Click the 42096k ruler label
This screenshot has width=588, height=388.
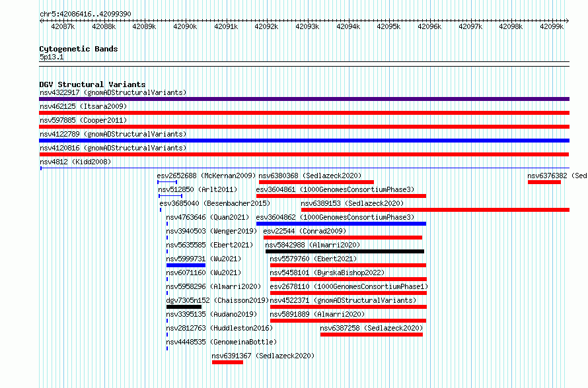tap(429, 26)
